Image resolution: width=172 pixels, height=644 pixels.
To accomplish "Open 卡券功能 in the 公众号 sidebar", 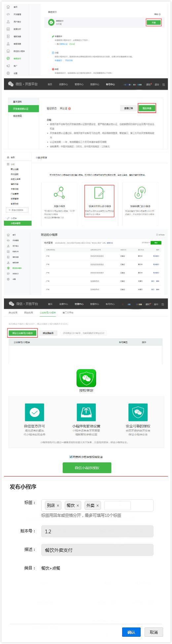I will pos(15,189).
